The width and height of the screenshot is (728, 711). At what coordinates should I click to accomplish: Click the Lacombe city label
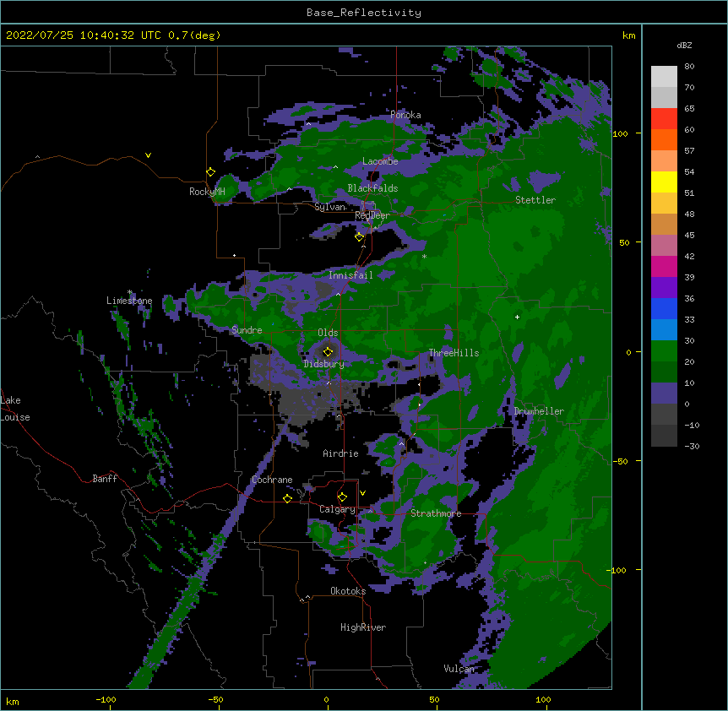click(380, 161)
